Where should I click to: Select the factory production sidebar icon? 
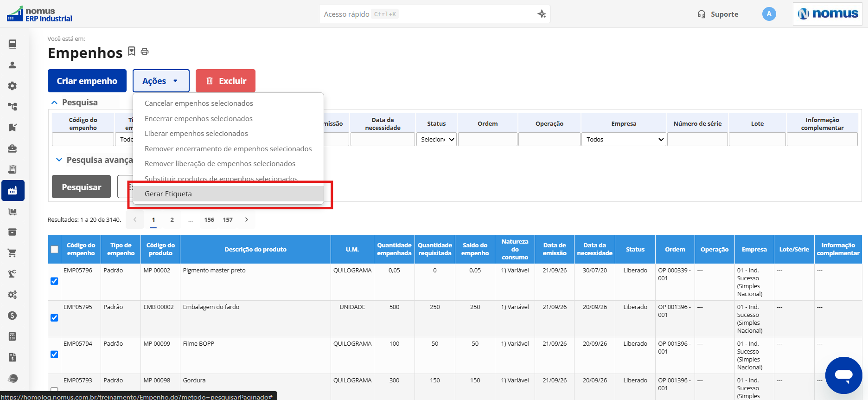13,190
